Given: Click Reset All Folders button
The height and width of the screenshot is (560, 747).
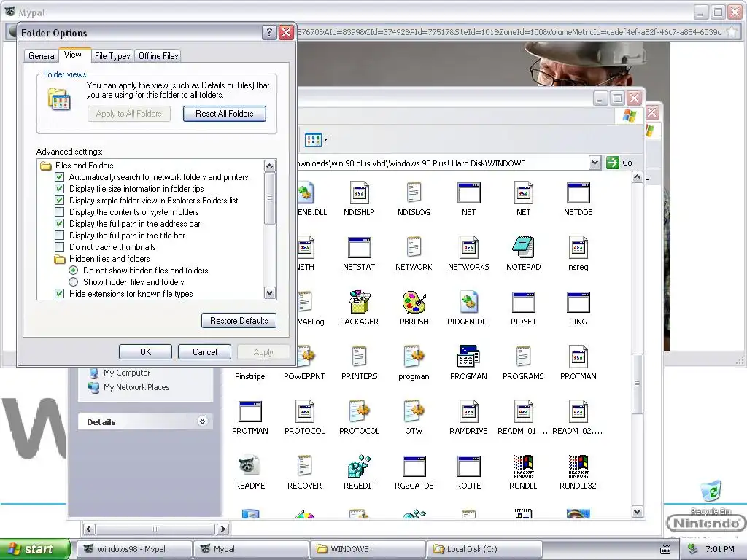Looking at the screenshot, I should coord(225,114).
